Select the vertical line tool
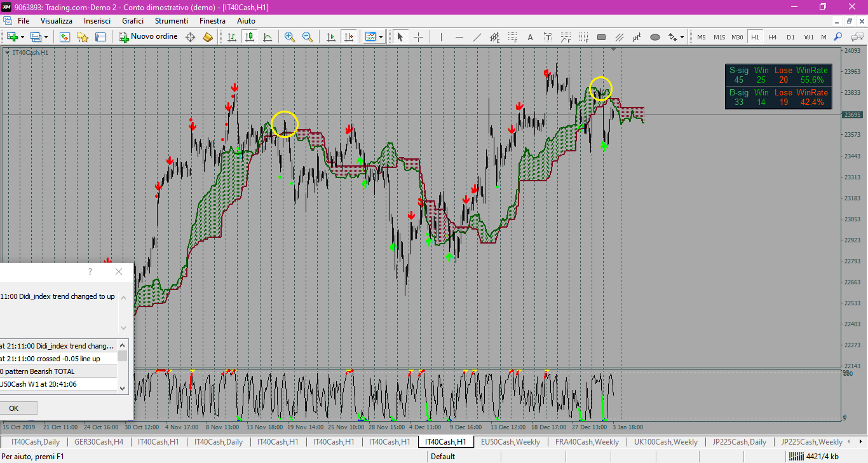 [x=441, y=37]
